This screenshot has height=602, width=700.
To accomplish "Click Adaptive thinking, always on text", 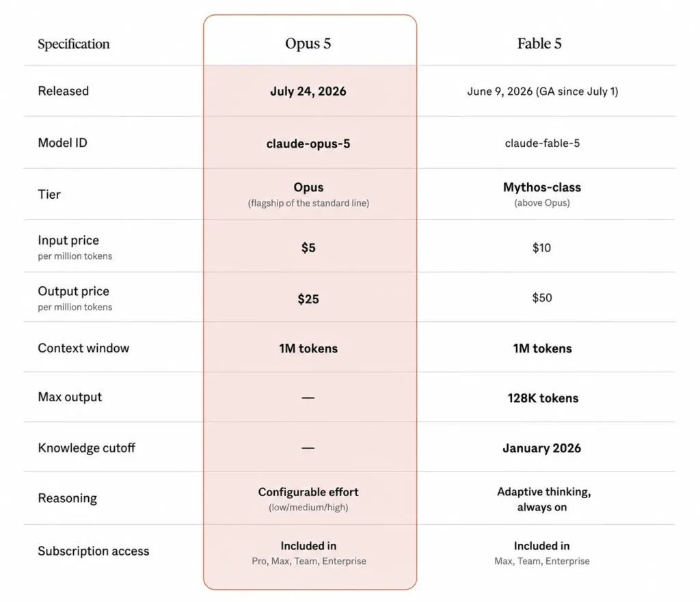I will point(543,500).
